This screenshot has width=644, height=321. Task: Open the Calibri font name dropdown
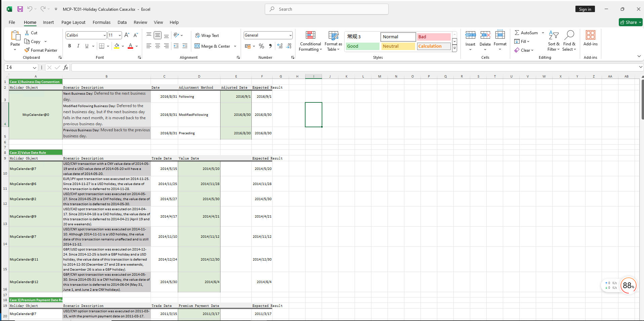point(105,35)
